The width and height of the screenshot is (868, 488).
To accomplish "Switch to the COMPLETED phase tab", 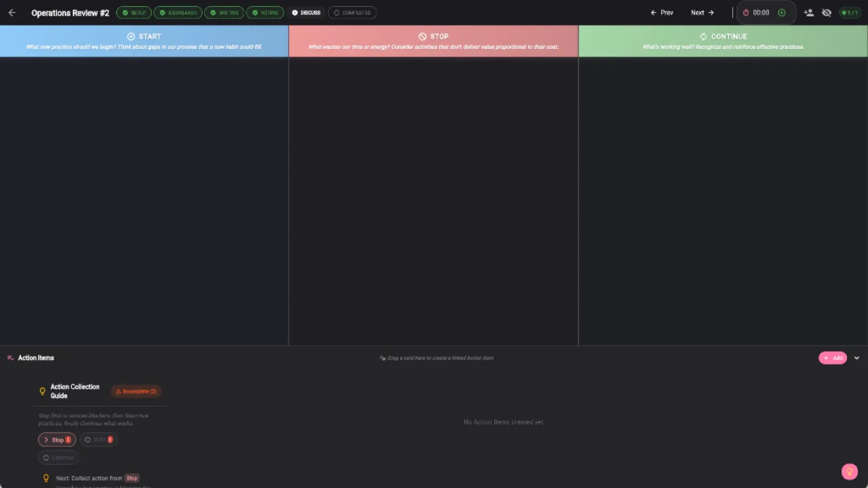I will [x=352, y=12].
